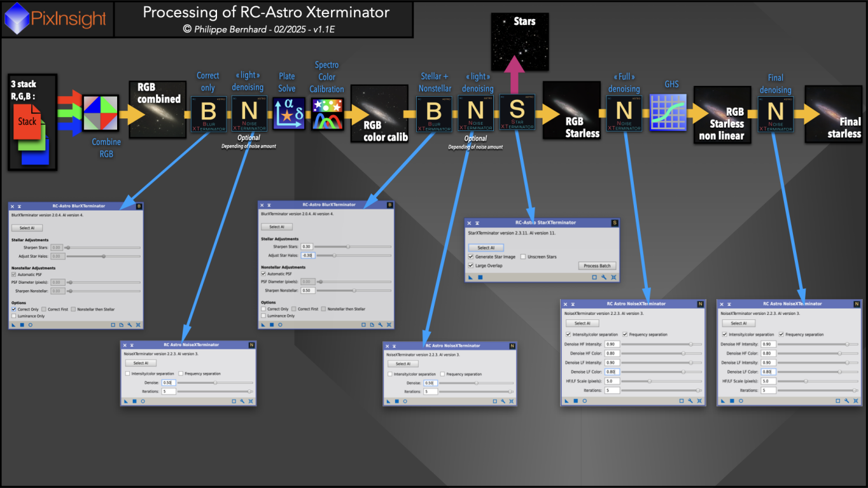868x488 pixels.
Task: Click the Process Batch button
Action: coord(597,265)
